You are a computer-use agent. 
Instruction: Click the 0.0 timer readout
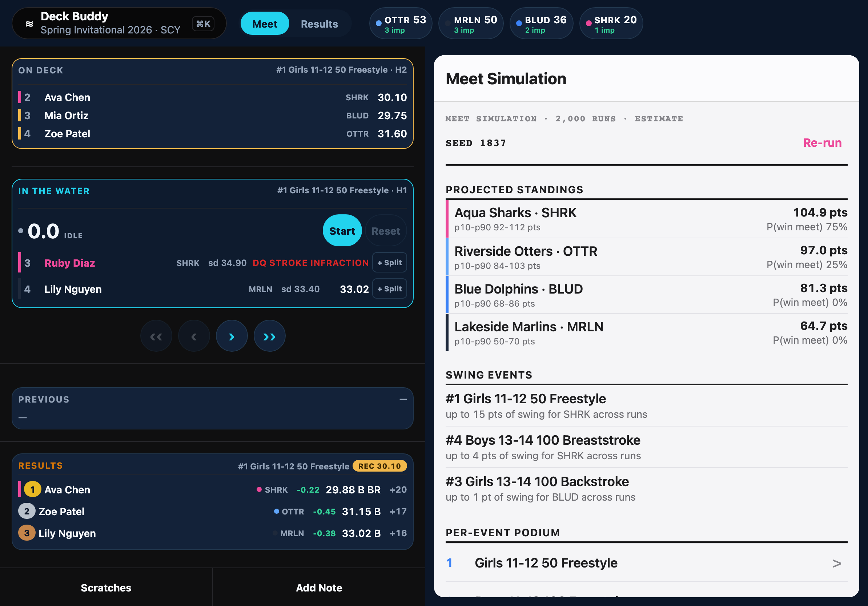43,231
